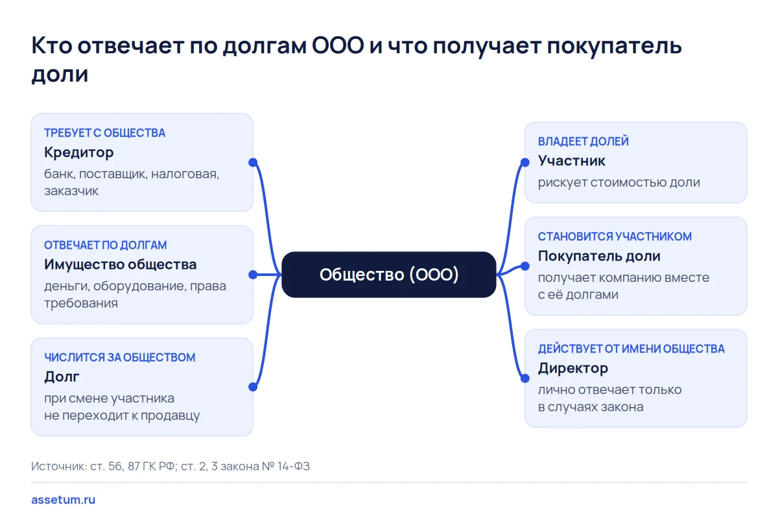Open the assetum.ru link
Screen dimensions: 778x532
pos(63,500)
